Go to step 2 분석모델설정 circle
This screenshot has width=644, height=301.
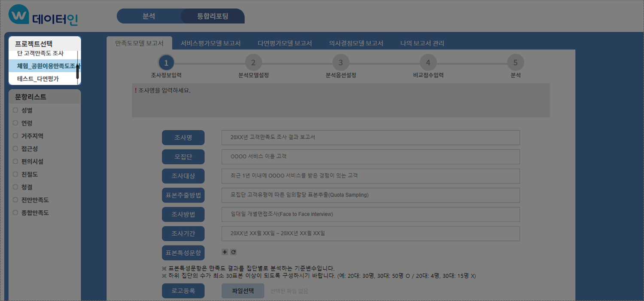click(253, 63)
